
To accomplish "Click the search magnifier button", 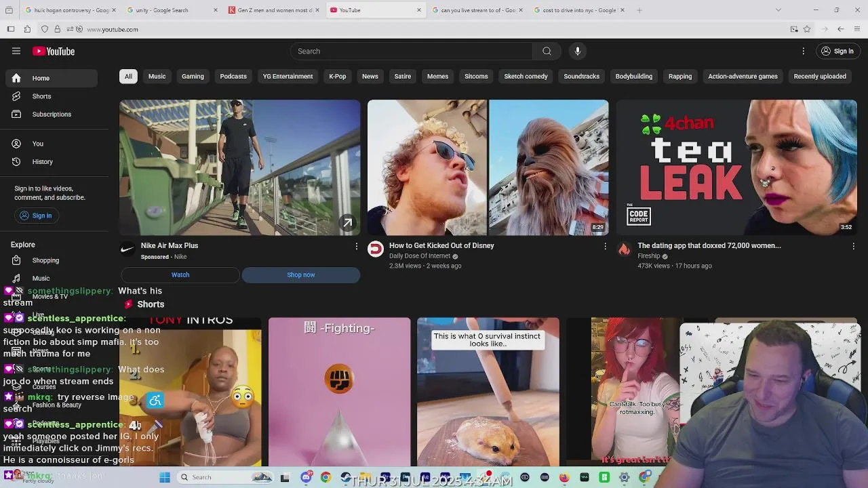I will pyautogui.click(x=547, y=51).
